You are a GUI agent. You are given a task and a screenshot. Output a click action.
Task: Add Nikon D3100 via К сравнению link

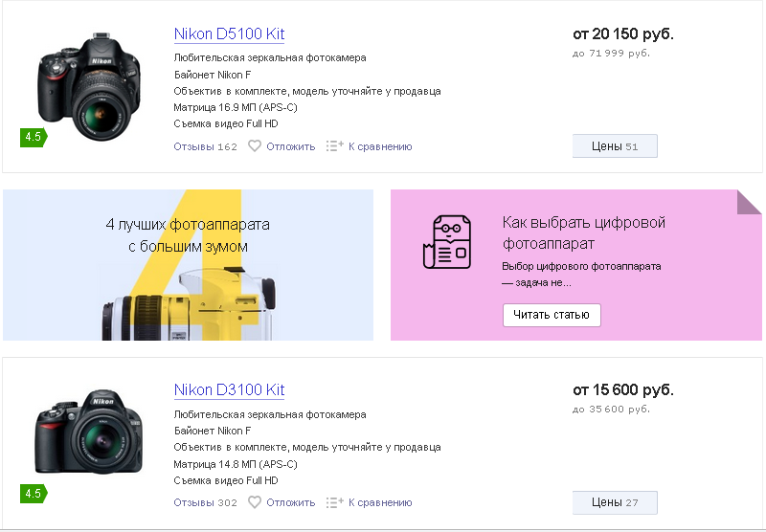click(380, 502)
